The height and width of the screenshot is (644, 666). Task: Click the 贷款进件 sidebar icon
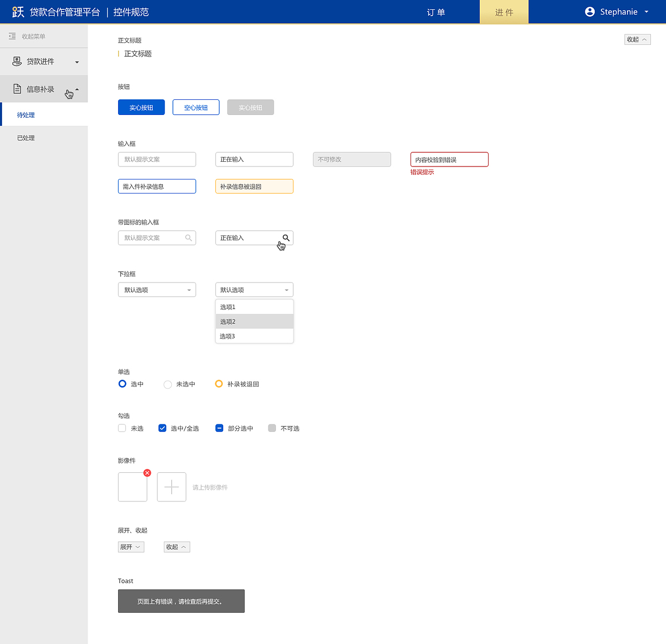coord(17,61)
